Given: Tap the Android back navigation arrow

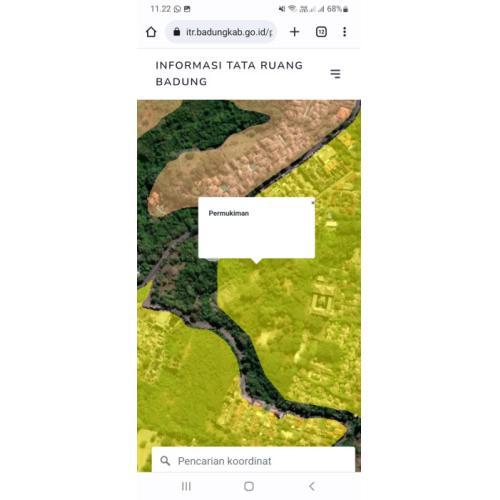Looking at the screenshot, I should pos(312,486).
